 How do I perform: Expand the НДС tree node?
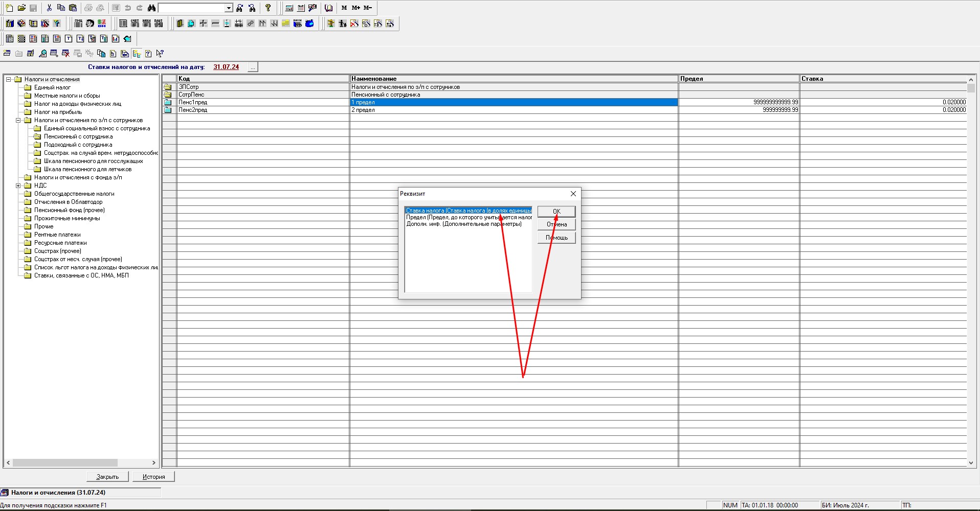pos(18,185)
